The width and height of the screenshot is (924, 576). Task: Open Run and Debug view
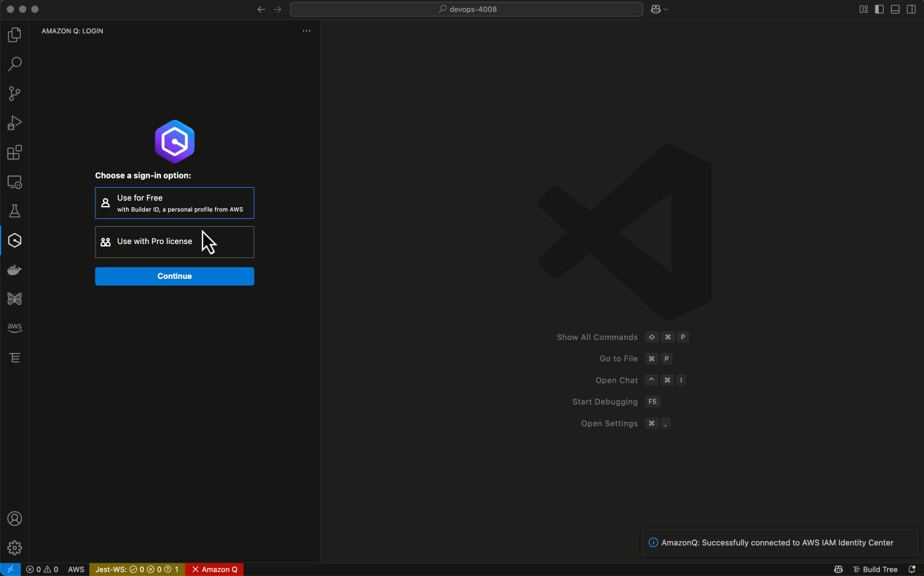15,123
